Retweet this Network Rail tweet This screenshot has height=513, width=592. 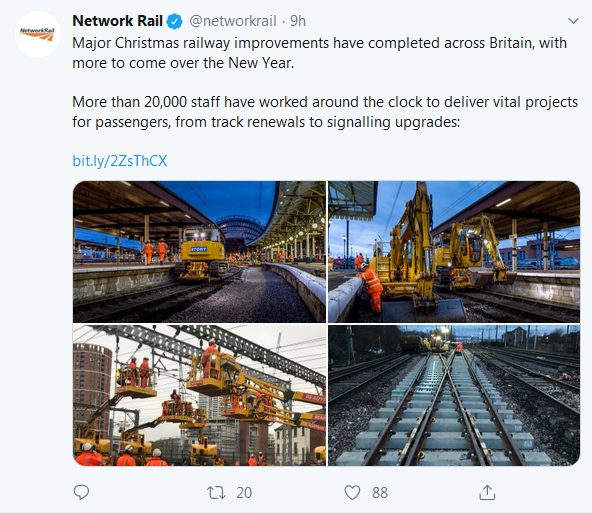216,493
